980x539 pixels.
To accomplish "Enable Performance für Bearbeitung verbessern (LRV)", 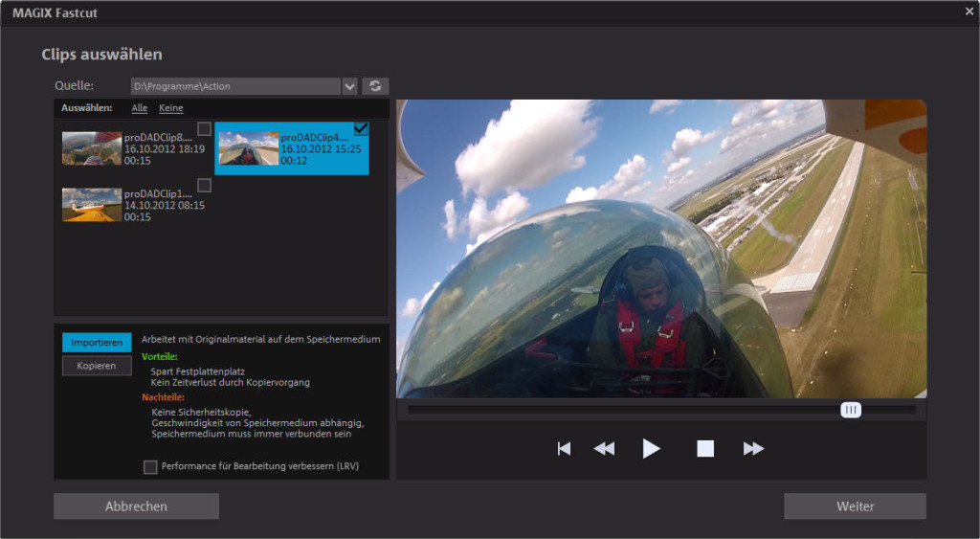I will tap(150, 467).
